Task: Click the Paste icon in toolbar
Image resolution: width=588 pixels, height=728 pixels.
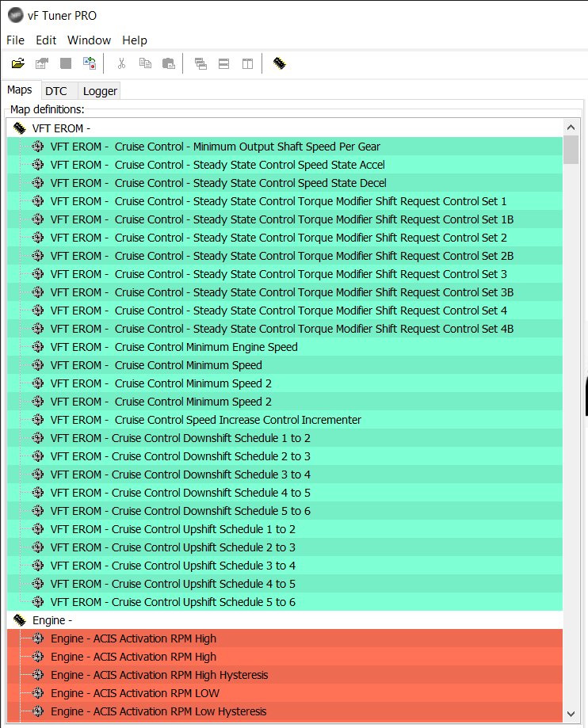Action: tap(169, 63)
